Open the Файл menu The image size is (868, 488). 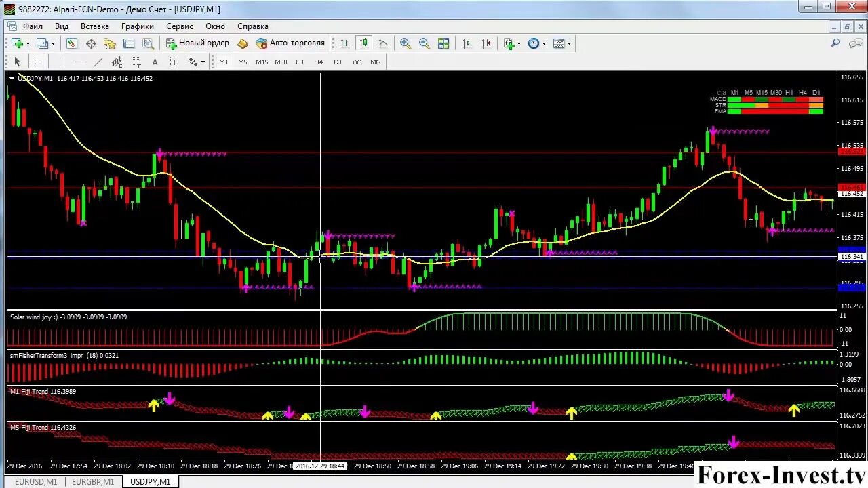pyautogui.click(x=33, y=26)
